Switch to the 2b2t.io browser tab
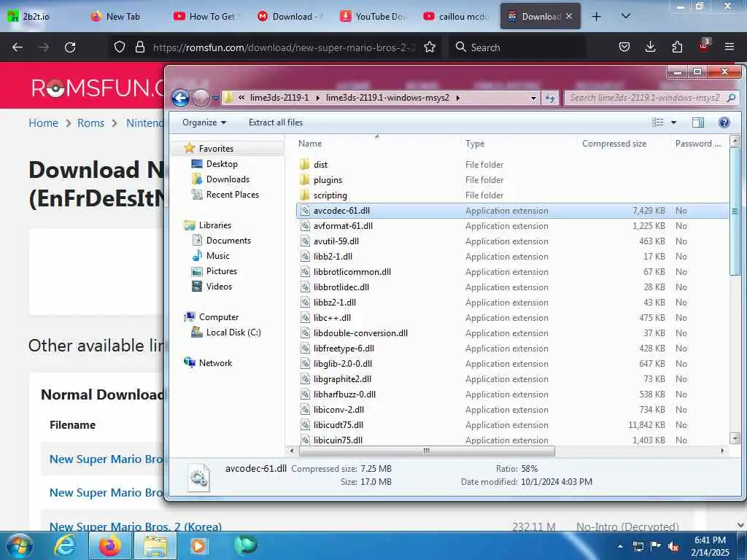This screenshot has width=747, height=560. 36,17
